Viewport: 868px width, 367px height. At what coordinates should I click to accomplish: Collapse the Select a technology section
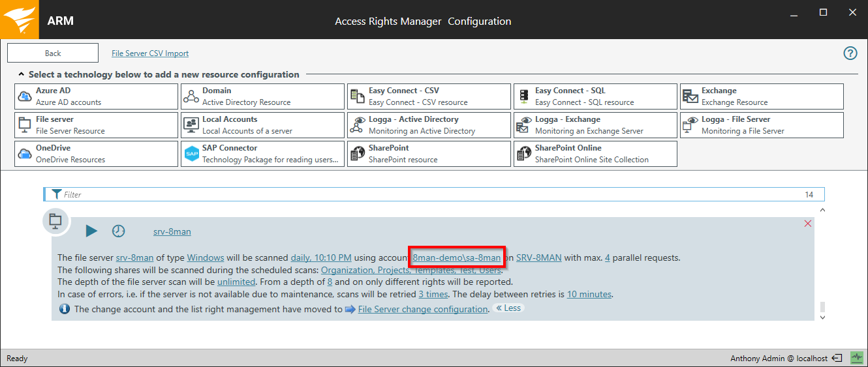point(21,74)
